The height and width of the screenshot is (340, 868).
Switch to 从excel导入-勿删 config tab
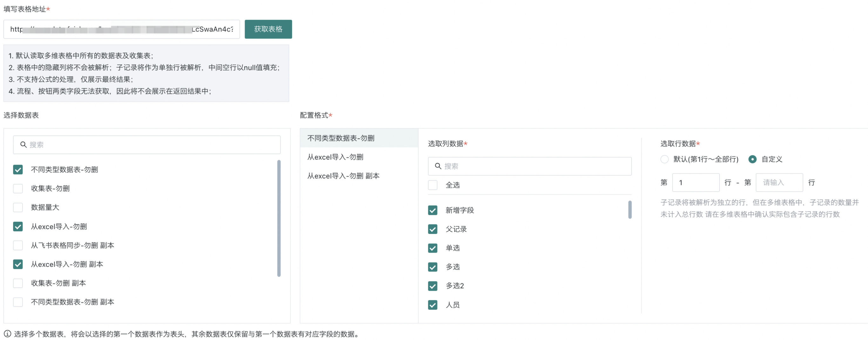pyautogui.click(x=335, y=157)
